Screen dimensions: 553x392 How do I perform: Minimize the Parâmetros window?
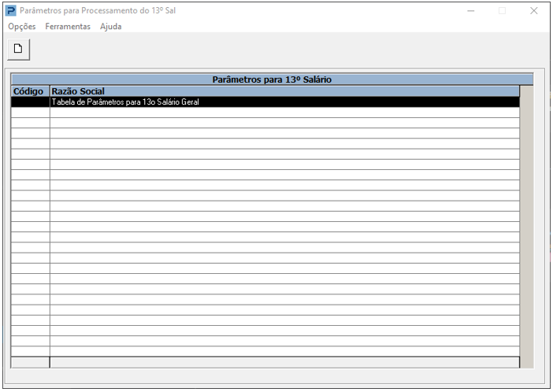pos(471,11)
